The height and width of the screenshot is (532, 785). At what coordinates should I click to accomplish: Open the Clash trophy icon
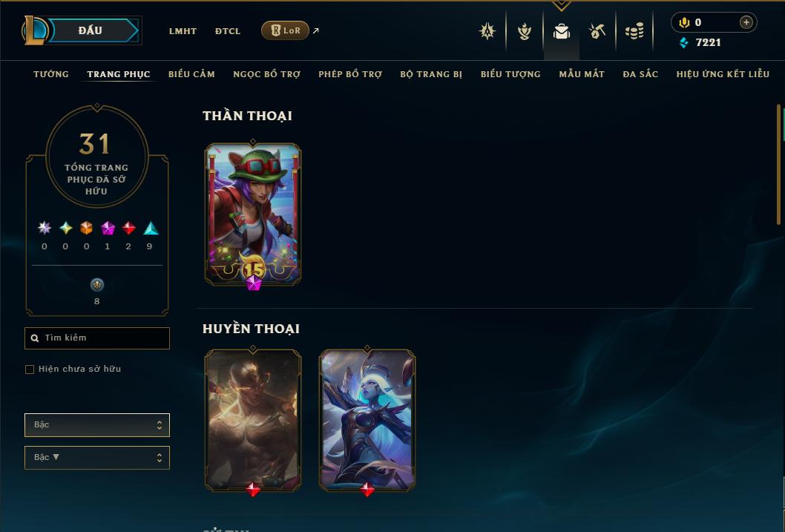click(x=524, y=32)
